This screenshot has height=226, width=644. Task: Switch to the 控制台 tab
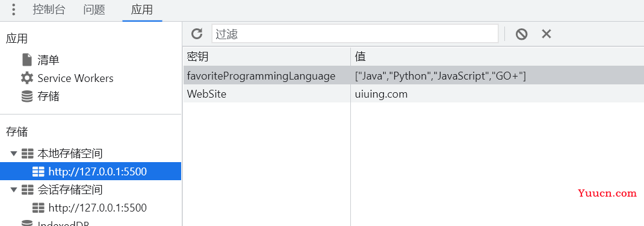(x=49, y=10)
